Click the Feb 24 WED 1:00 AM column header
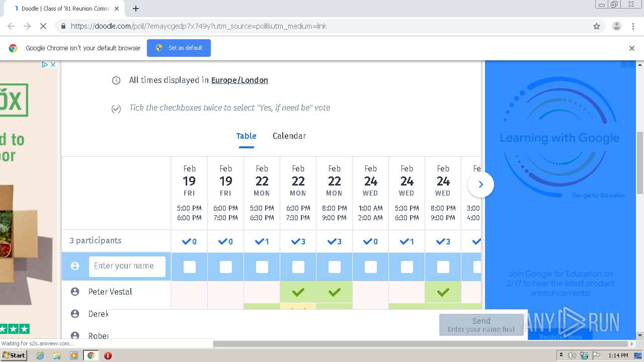The width and height of the screenshot is (644, 362). (370, 193)
